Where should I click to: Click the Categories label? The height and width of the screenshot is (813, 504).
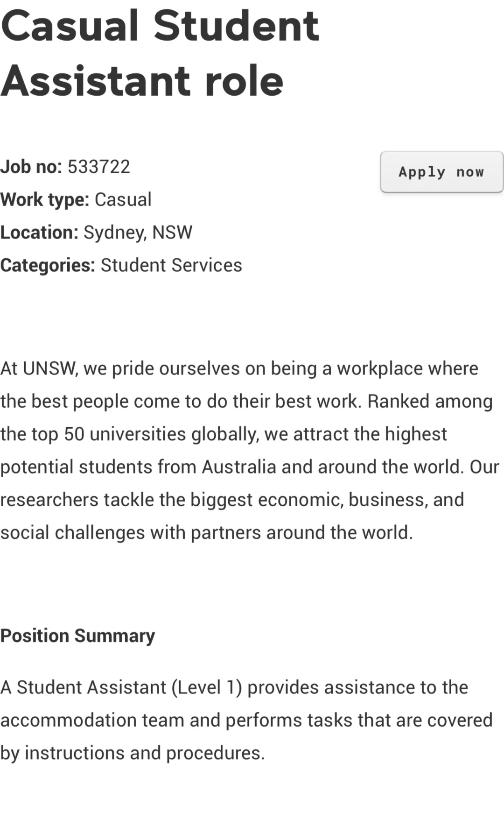coord(48,265)
